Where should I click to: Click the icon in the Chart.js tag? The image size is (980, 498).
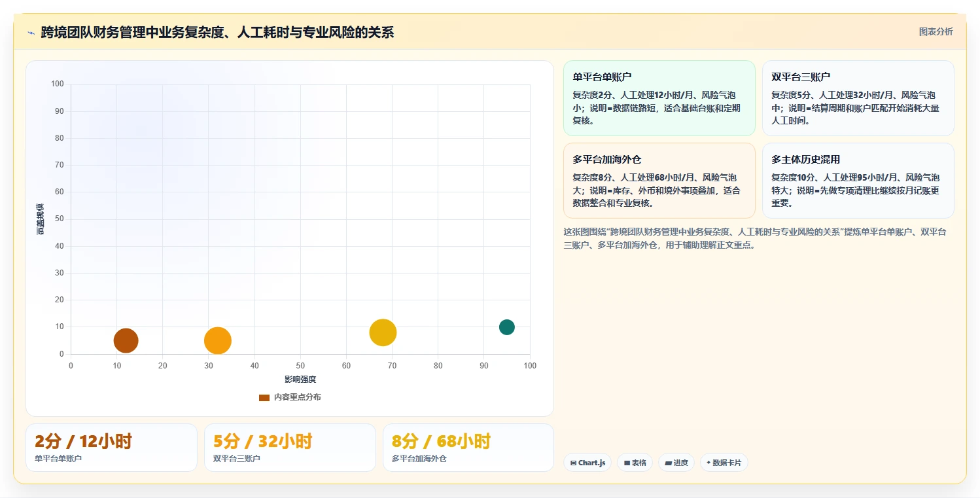pos(573,463)
